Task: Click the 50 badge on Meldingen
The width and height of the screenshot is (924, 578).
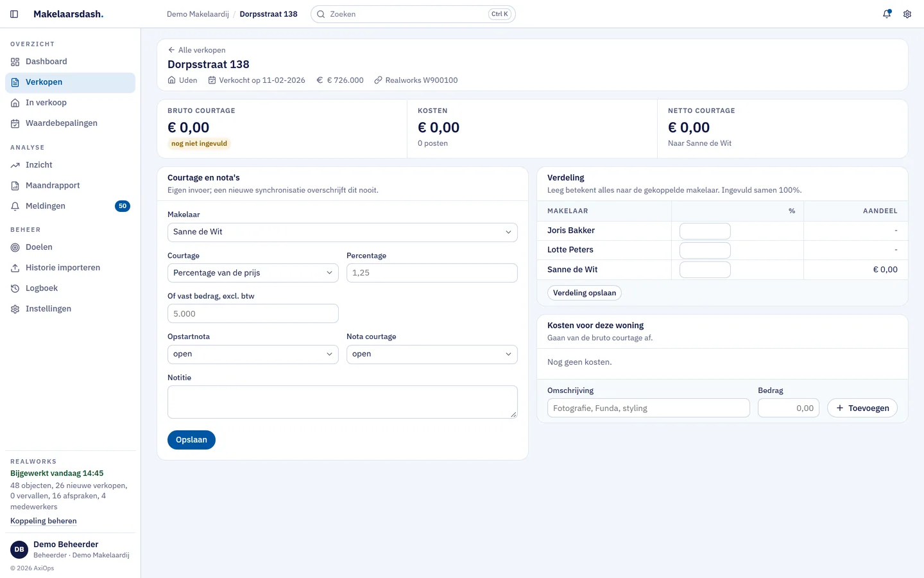Action: 123,206
